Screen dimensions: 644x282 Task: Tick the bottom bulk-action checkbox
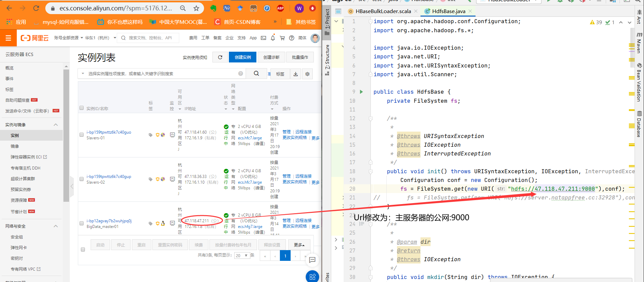tap(83, 249)
